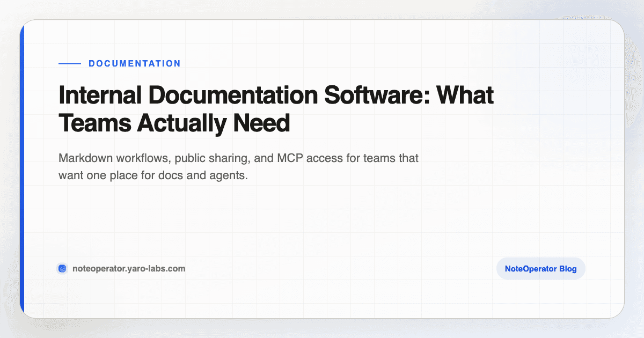Expand the headline about Internal Documentation Software

276,108
